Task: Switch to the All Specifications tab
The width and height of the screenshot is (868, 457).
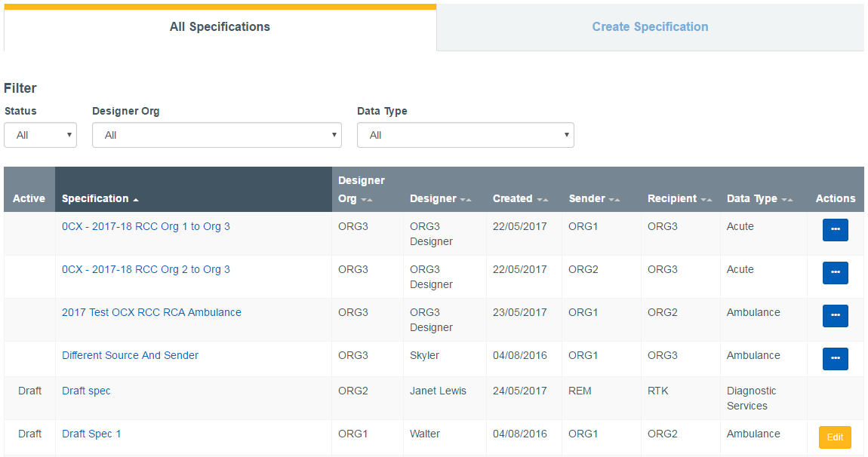Action: 220,27
